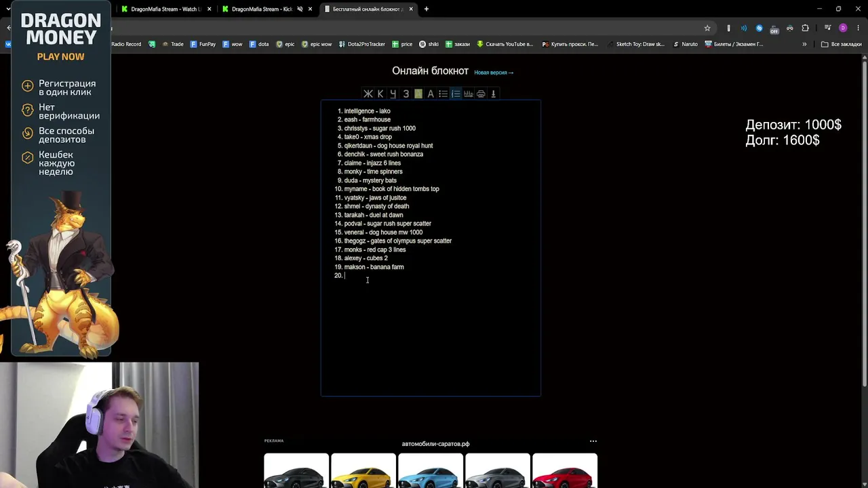Image resolution: width=868 pixels, height=488 pixels.
Task: Open the 'FunPay' bookmark
Action: 203,44
